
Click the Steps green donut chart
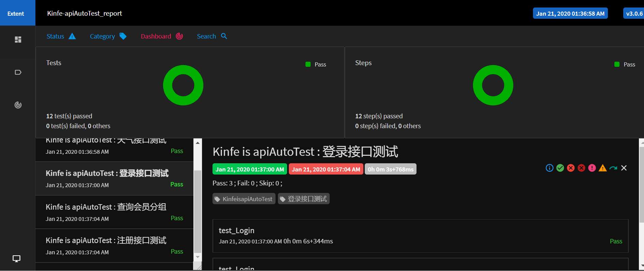(x=493, y=85)
